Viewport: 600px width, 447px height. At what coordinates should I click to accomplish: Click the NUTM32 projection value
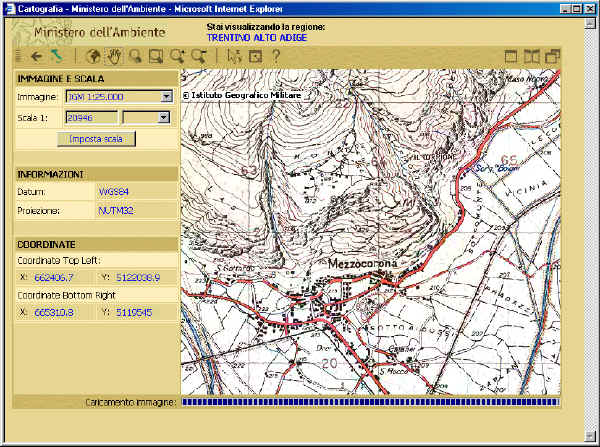(x=116, y=210)
